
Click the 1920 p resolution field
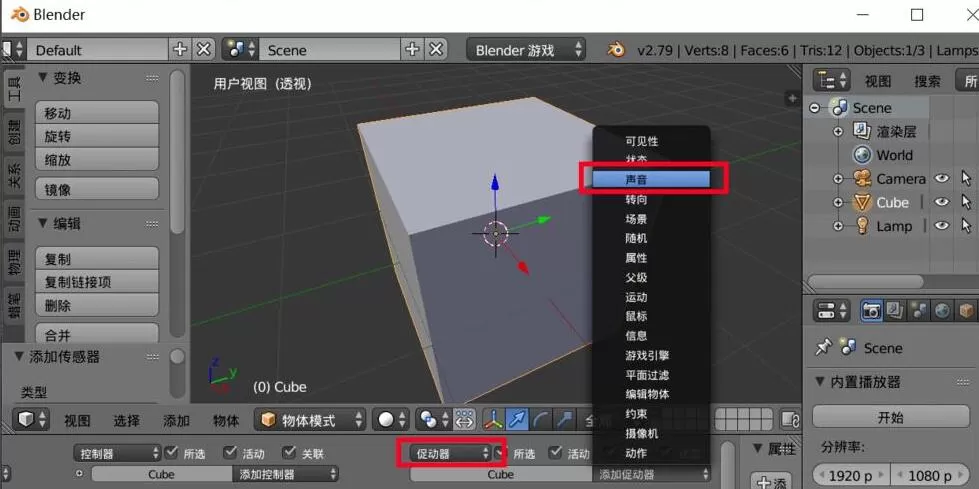click(x=852, y=475)
